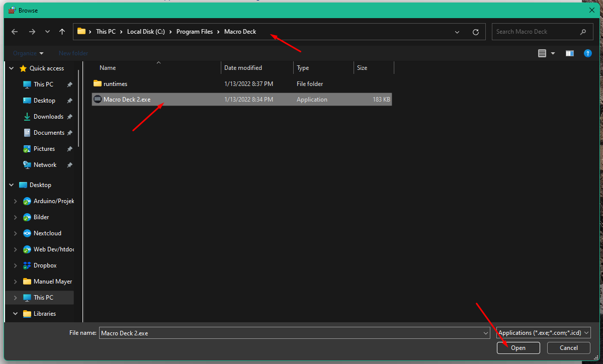Open Libraries in sidebar tree

(45, 314)
